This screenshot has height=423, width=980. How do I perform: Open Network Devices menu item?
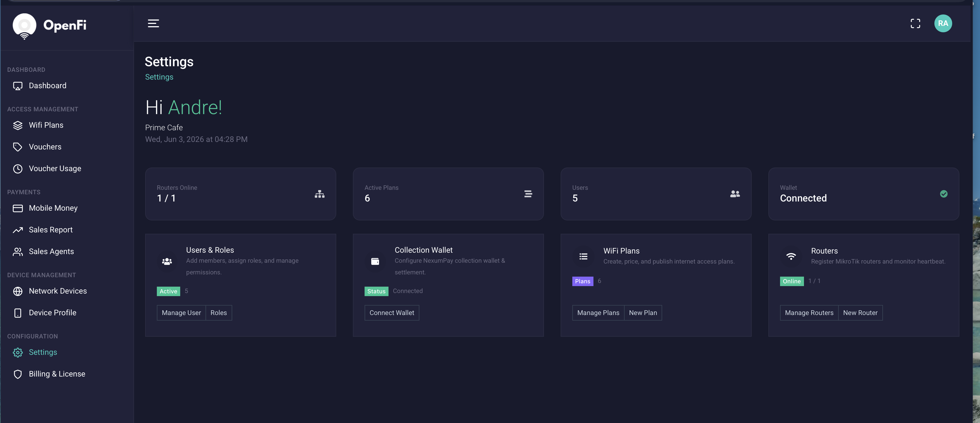click(x=58, y=291)
